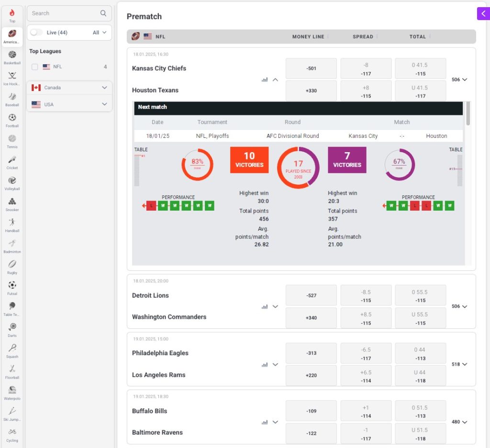Choose Cycling from the sports sidebar
490x448 pixels.
point(12,435)
